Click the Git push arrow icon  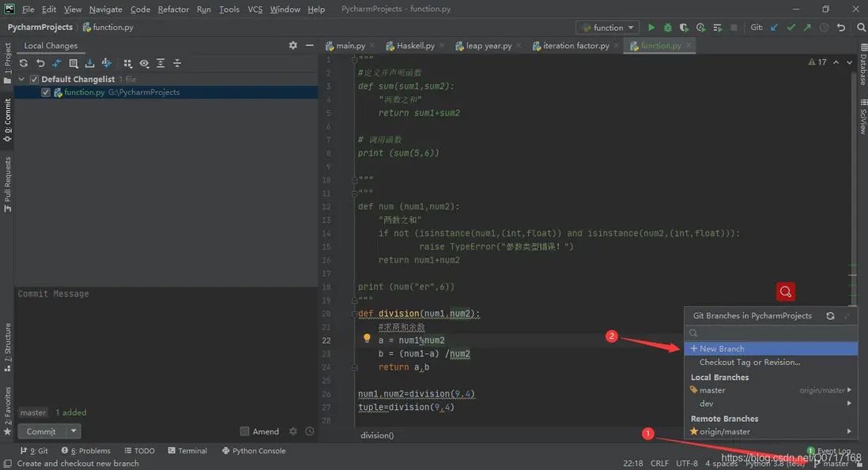[807, 28]
